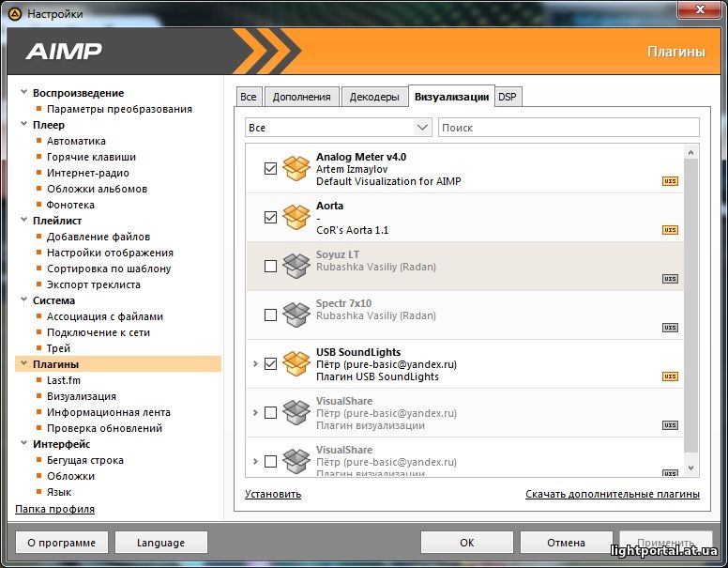Open Ассоциация с файлами page

point(105,316)
